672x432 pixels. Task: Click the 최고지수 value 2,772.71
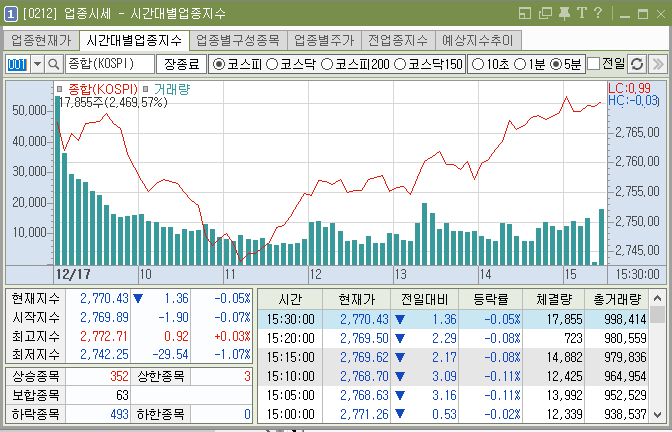(104, 336)
